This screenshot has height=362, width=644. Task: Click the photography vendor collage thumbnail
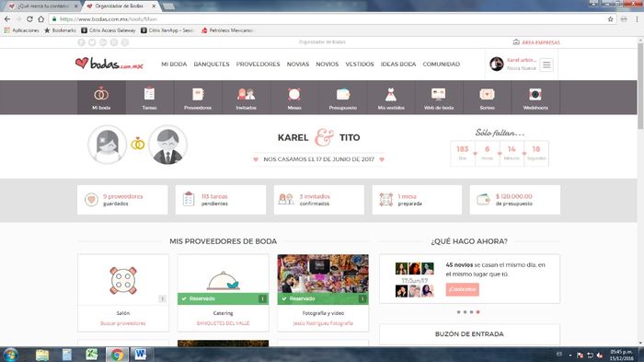(x=323, y=274)
